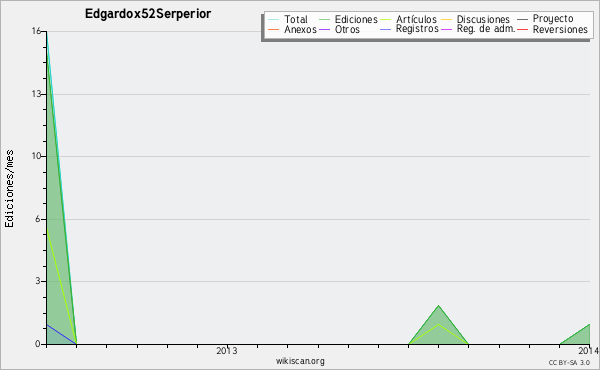Viewport: 600px width, 370px height.
Task: Click the y-axis value 0
Action: click(38, 344)
